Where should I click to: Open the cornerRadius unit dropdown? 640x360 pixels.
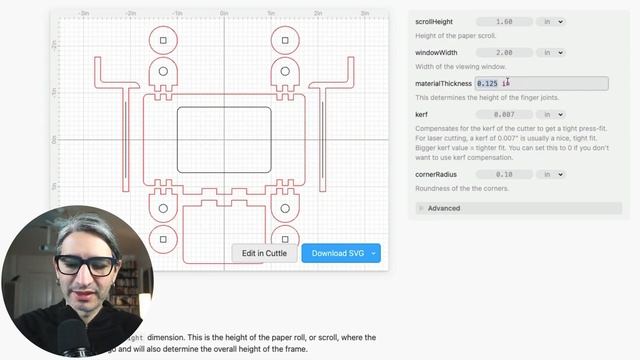(551, 174)
